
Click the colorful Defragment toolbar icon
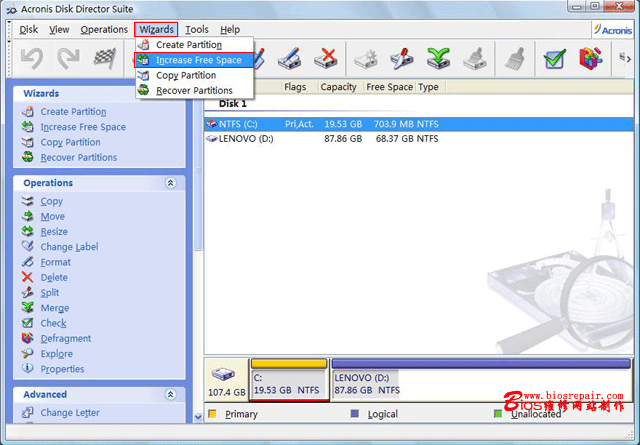tap(591, 59)
